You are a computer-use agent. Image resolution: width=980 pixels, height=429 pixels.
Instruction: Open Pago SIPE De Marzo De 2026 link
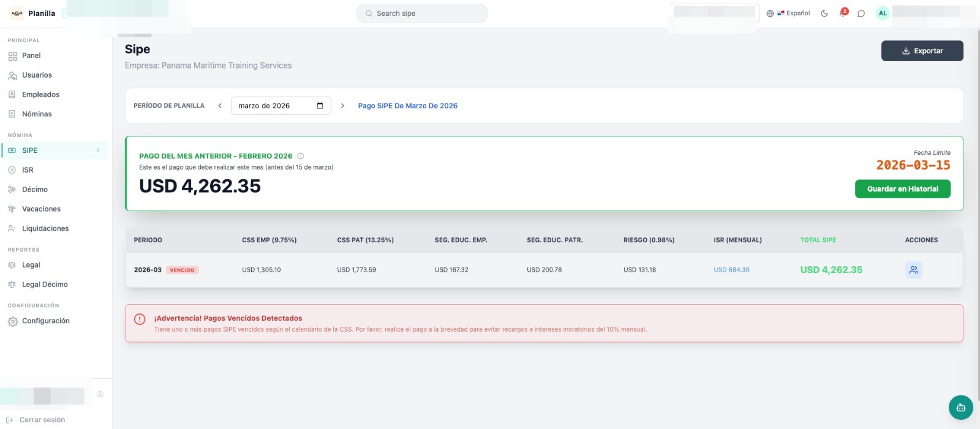pos(407,106)
